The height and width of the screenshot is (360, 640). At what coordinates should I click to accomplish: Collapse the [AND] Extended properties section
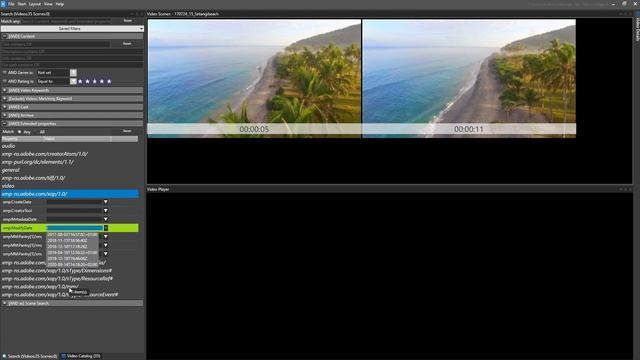[4, 124]
